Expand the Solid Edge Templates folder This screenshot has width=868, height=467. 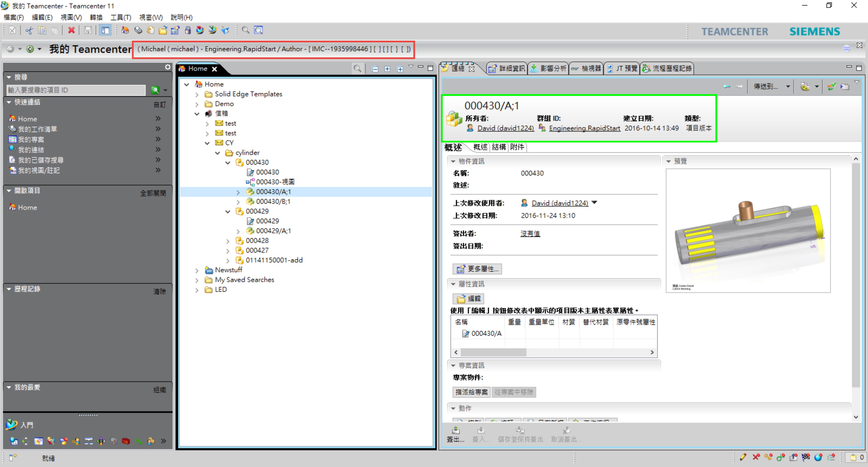[x=197, y=94]
